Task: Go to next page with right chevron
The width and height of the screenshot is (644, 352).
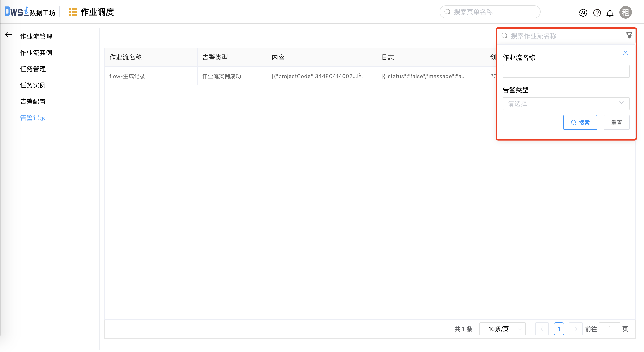Action: tap(576, 329)
